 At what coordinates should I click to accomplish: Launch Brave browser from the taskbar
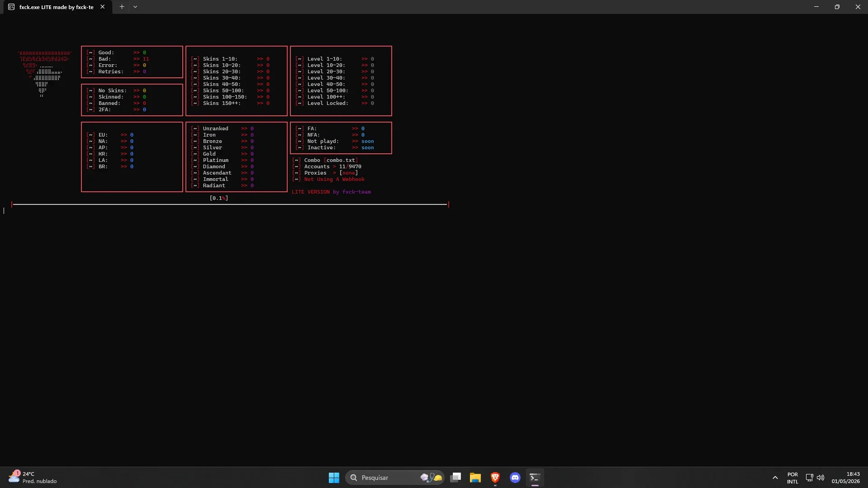(x=495, y=478)
